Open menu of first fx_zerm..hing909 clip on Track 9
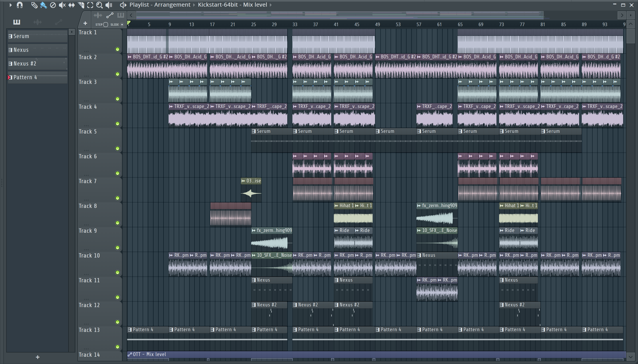Image resolution: width=638 pixels, height=364 pixels. pos(254,230)
